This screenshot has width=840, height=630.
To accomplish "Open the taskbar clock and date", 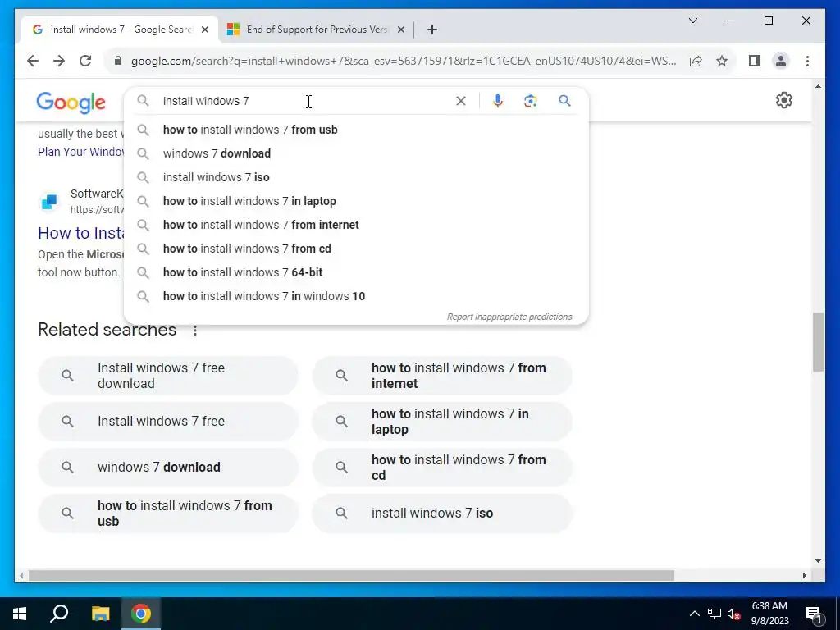I will [x=769, y=614].
